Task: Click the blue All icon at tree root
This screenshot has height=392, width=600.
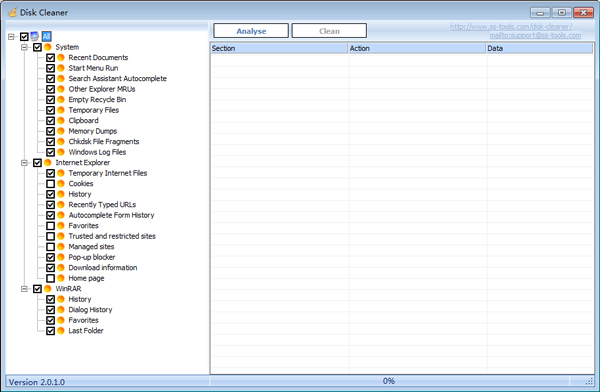Action: pos(46,36)
